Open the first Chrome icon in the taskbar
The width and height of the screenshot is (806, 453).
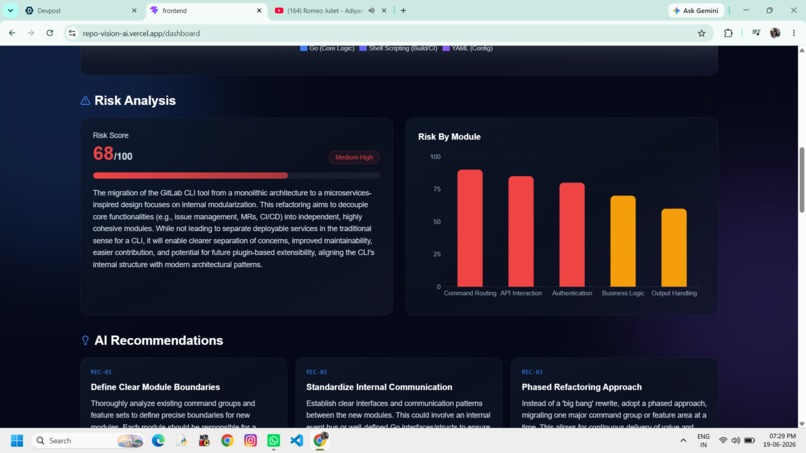point(227,441)
